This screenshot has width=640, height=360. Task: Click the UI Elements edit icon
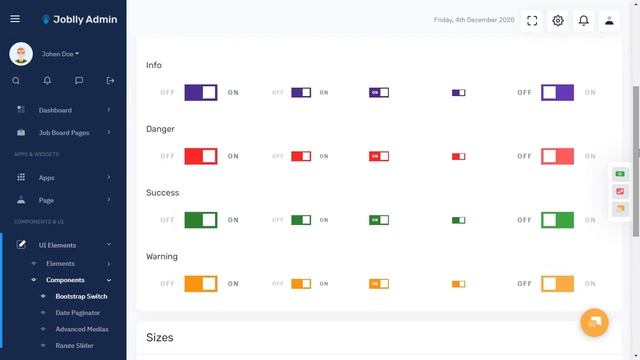(21, 244)
